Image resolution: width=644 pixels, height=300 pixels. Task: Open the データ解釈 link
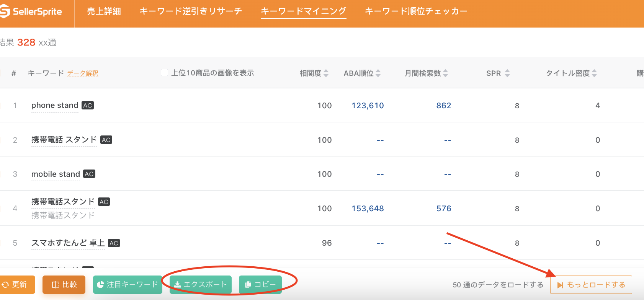[x=83, y=73]
